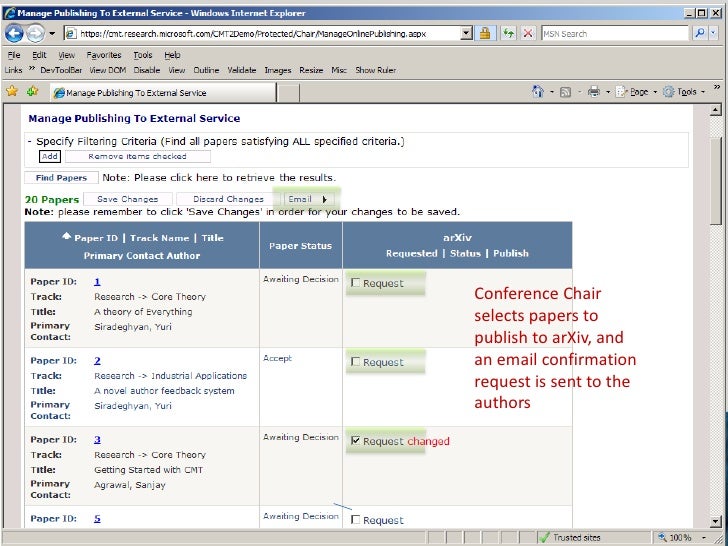Click the Print icon in command bar
The image size is (728, 546).
click(x=593, y=92)
